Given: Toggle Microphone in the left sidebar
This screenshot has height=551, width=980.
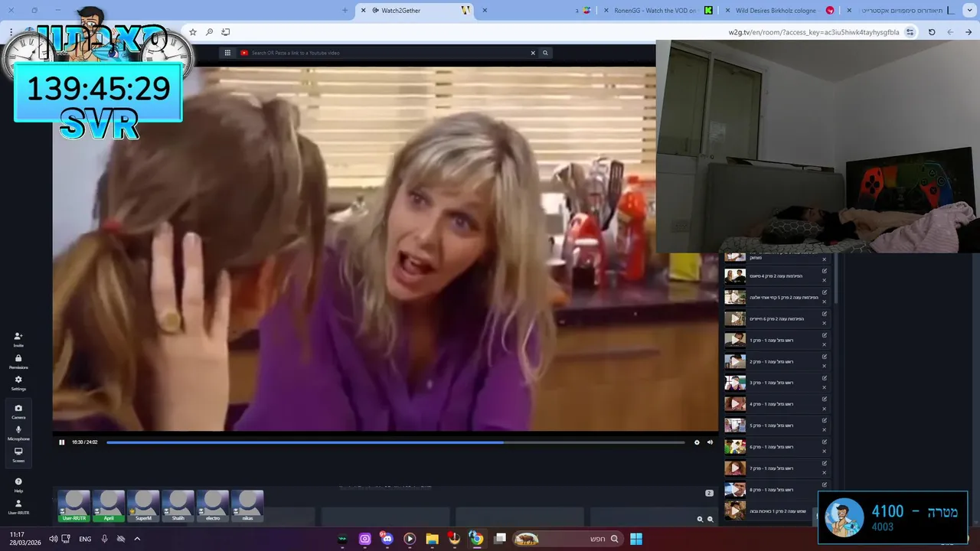Looking at the screenshot, I should (x=18, y=433).
